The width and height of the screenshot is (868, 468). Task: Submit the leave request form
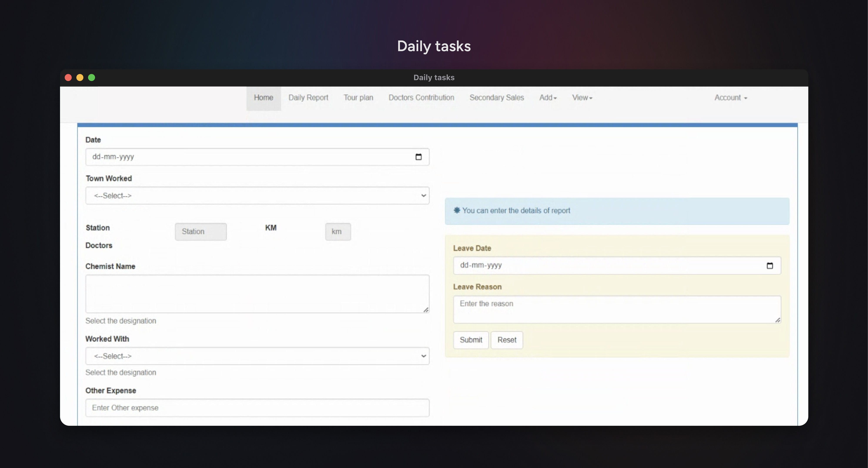471,340
